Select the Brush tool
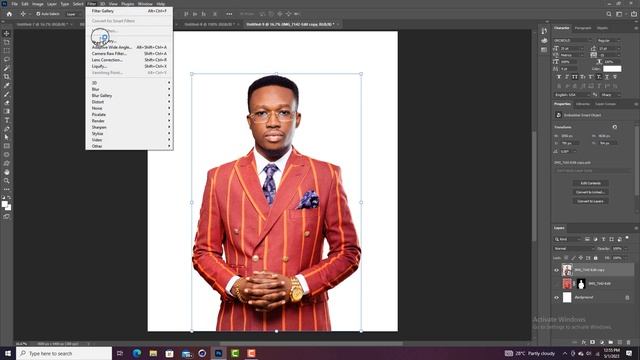 (7, 94)
